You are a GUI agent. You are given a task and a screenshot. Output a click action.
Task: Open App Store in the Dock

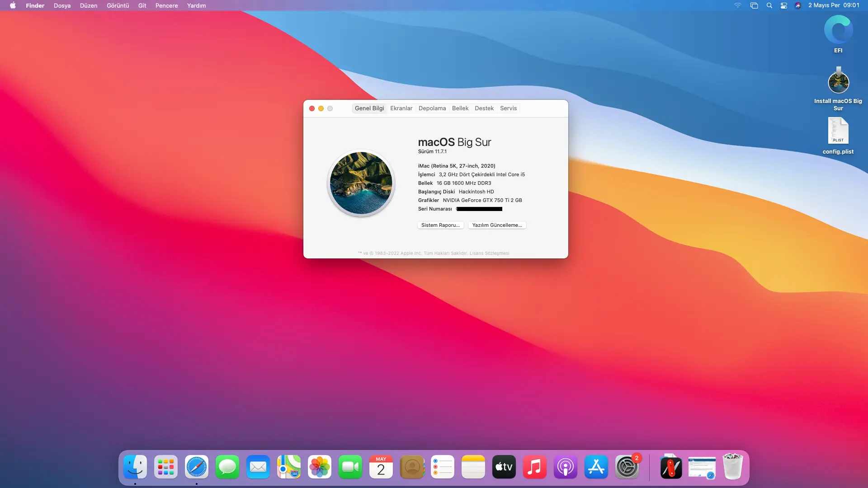point(596,467)
